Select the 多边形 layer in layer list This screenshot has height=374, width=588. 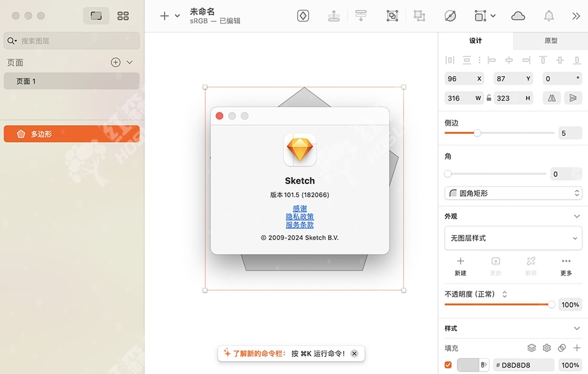[72, 134]
